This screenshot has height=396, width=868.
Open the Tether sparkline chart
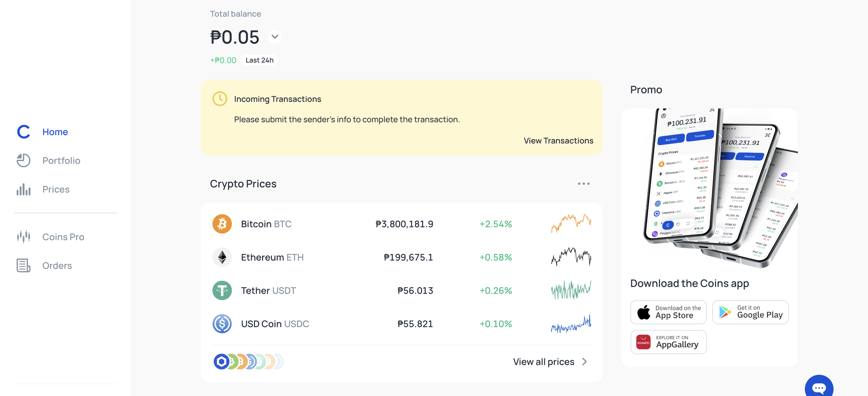[571, 290]
